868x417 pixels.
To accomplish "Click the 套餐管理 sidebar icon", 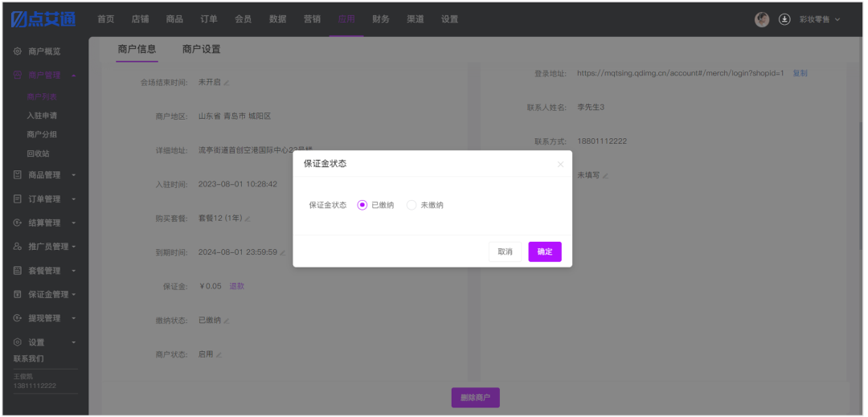I will [18, 271].
